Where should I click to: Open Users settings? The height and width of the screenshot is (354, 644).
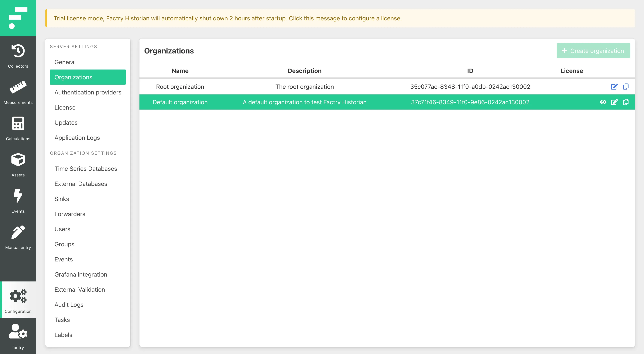pos(88,229)
